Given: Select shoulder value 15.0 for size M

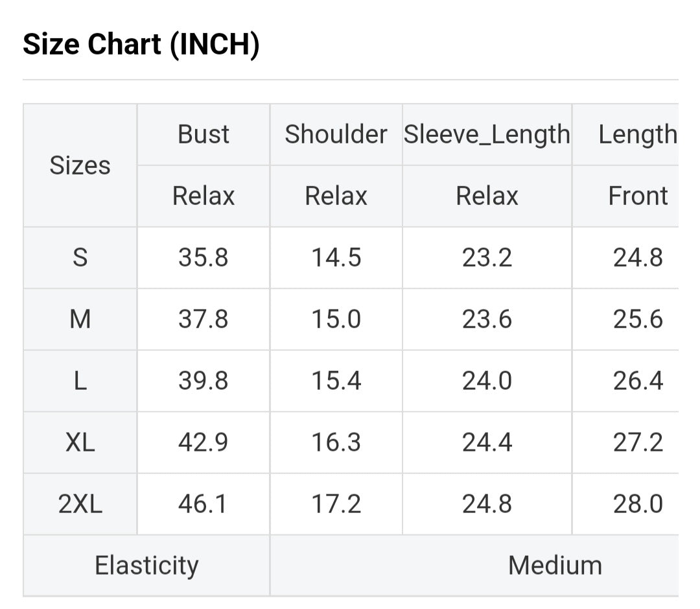Looking at the screenshot, I should point(336,319).
